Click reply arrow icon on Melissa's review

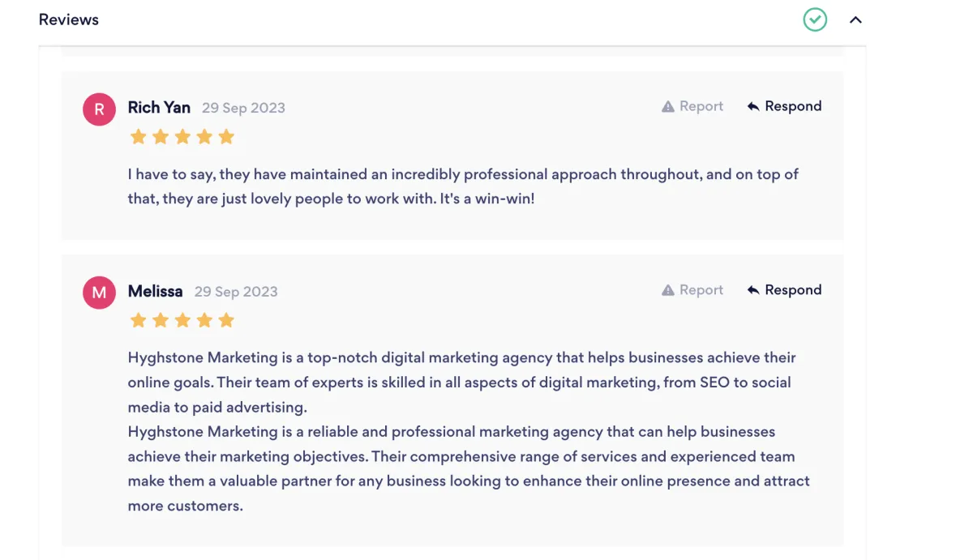click(753, 290)
